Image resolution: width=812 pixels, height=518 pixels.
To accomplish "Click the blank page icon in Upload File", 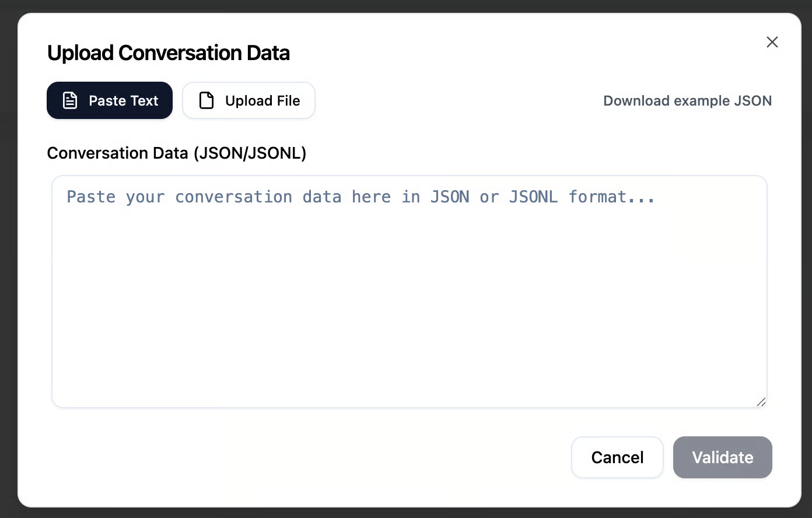I will coord(206,100).
